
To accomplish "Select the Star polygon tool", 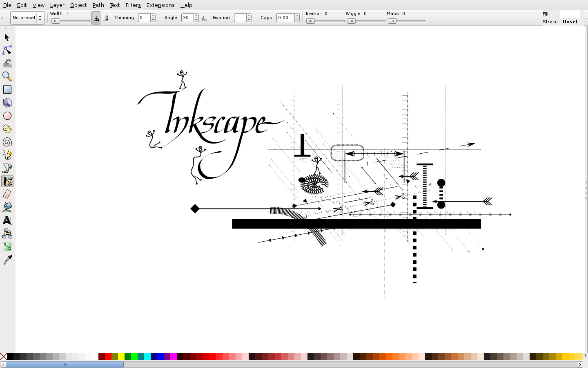I will (x=7, y=129).
